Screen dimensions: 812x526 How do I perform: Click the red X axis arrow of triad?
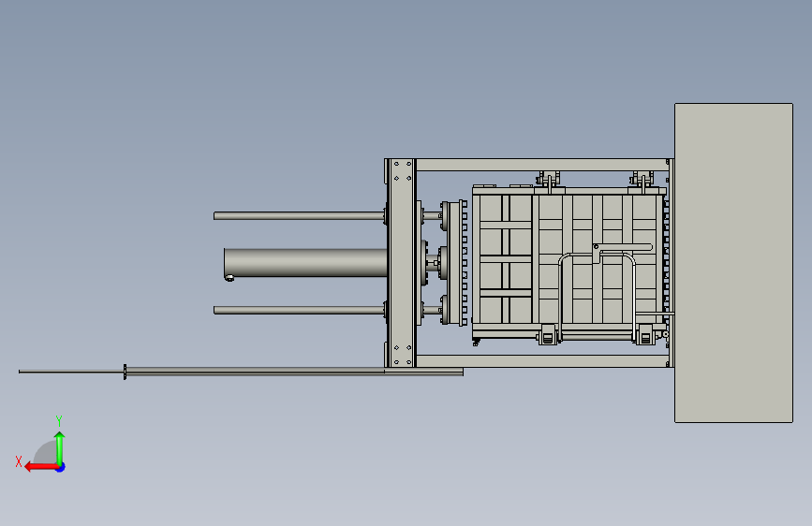click(x=40, y=467)
